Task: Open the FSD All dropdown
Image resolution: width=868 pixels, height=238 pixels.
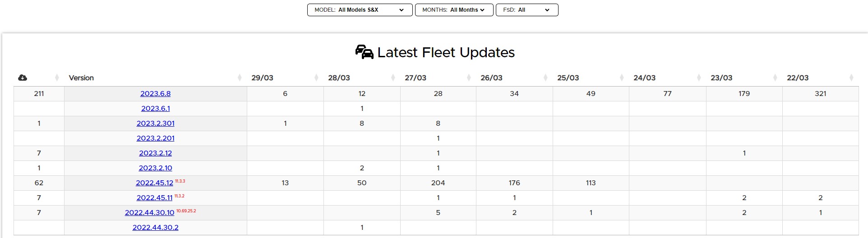Action: point(526,10)
